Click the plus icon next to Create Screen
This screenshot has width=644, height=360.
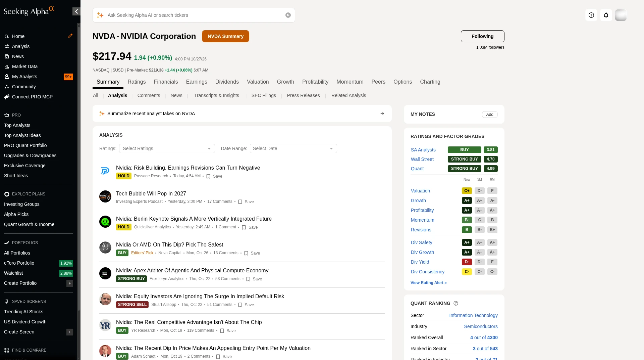pos(70,332)
